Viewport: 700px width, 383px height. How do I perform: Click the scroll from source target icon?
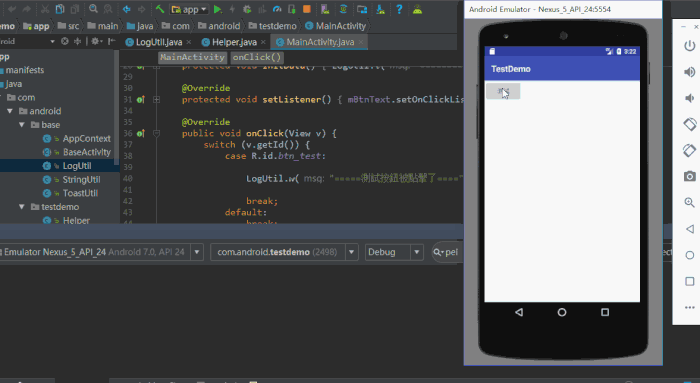(x=65, y=42)
